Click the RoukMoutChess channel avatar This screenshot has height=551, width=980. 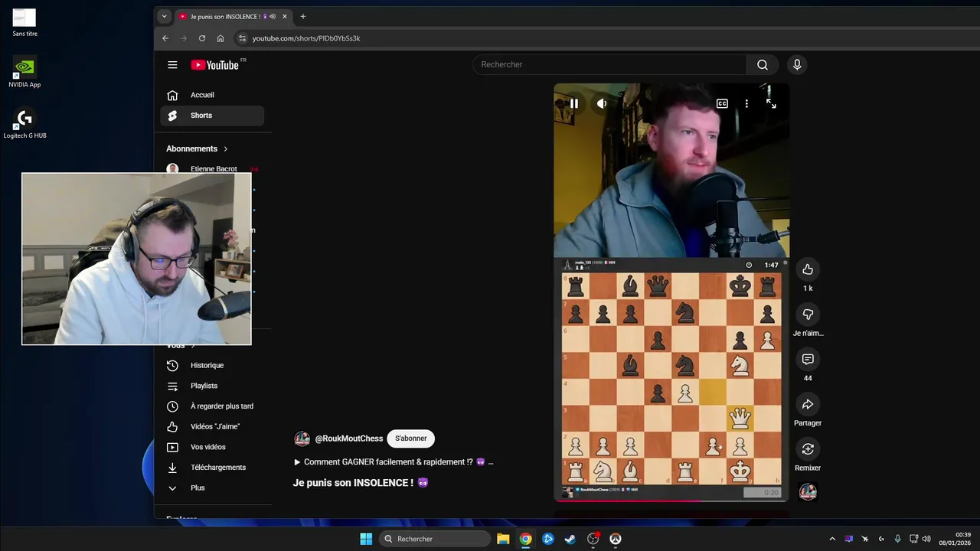tap(302, 439)
